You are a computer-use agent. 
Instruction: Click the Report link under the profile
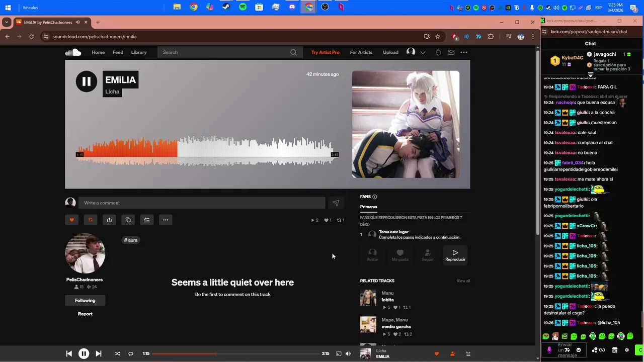(85, 314)
